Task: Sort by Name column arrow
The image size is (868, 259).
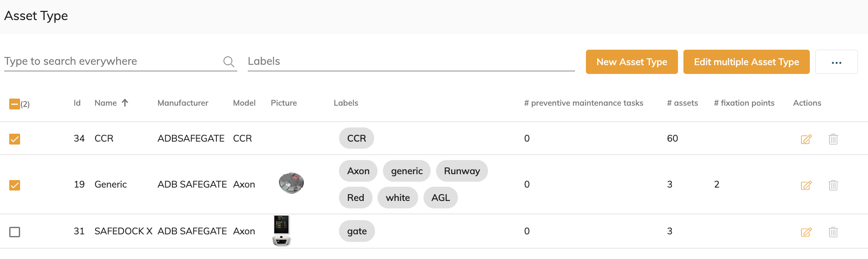Action: point(125,103)
